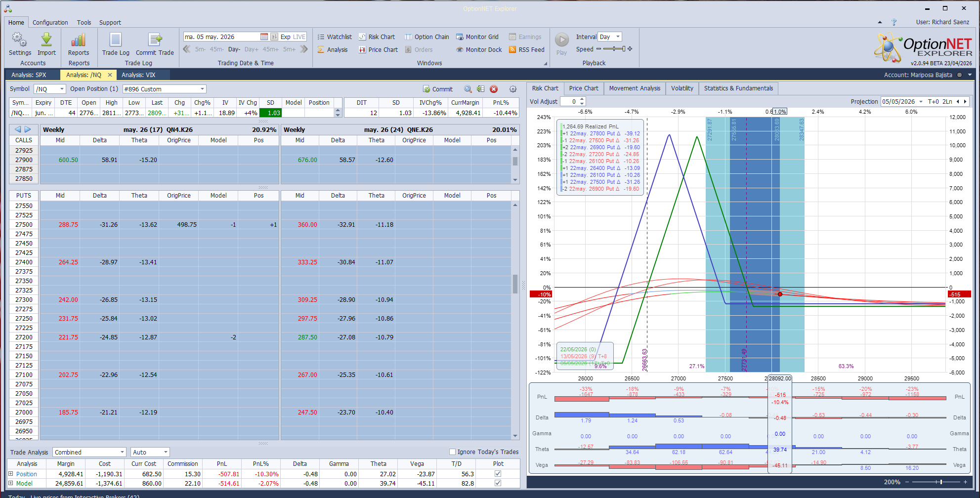Switch to the Movement Analysis tab
Image resolution: width=980 pixels, height=498 pixels.
pos(635,88)
